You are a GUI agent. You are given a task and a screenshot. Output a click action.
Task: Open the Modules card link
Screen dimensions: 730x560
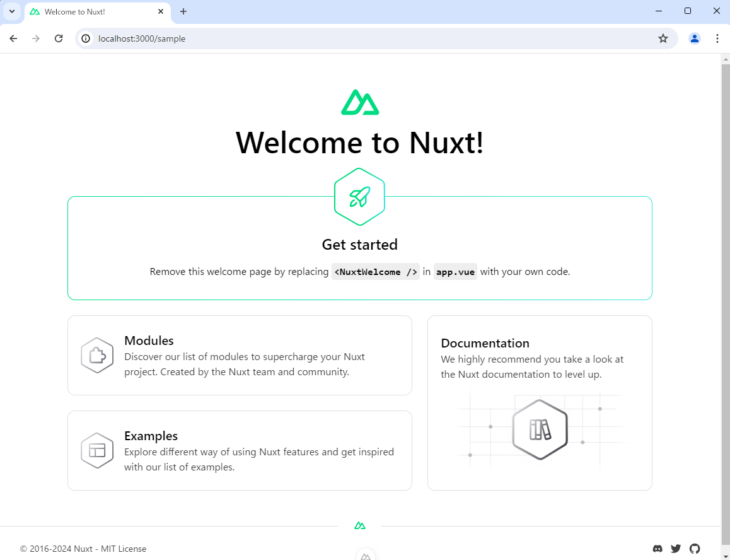click(x=240, y=355)
